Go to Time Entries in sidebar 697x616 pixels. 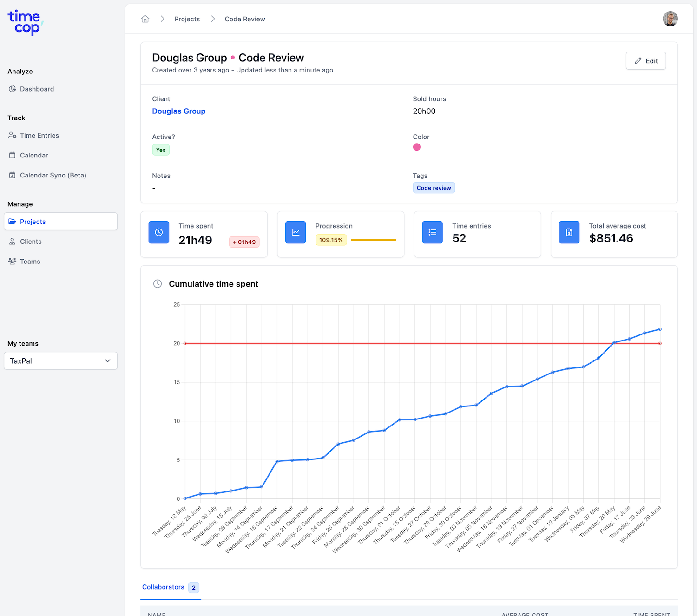click(39, 136)
